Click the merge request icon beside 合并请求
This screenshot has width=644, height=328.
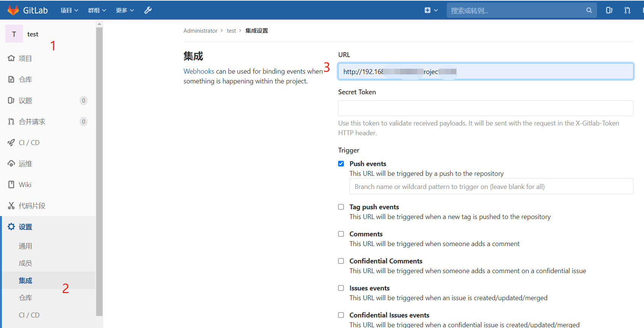coord(11,121)
